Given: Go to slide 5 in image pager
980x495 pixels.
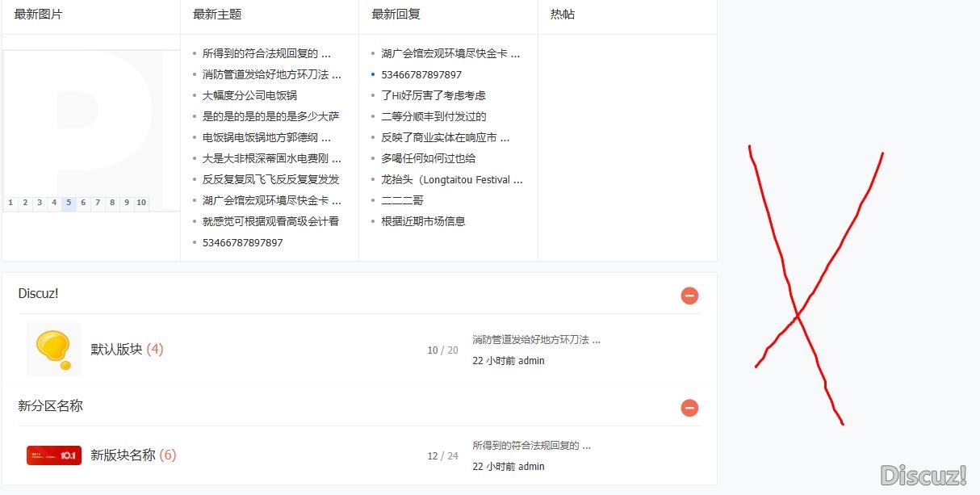Looking at the screenshot, I should pyautogui.click(x=69, y=203).
